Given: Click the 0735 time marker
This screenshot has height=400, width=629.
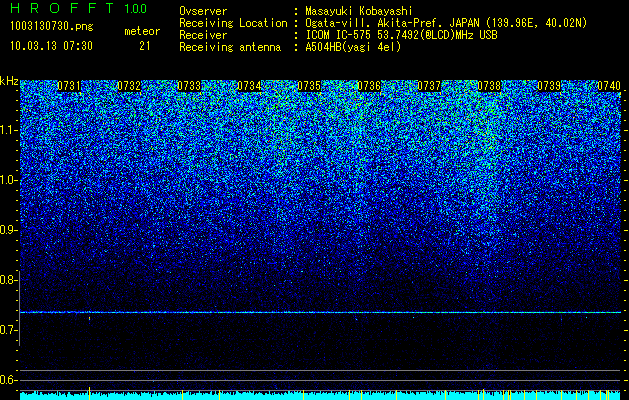Looking at the screenshot, I should pos(309,86).
